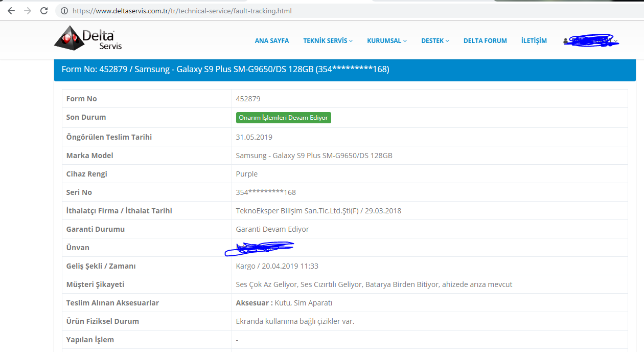Go to the İLETİŞİM page
Screen dimensions: 644x352
534,41
